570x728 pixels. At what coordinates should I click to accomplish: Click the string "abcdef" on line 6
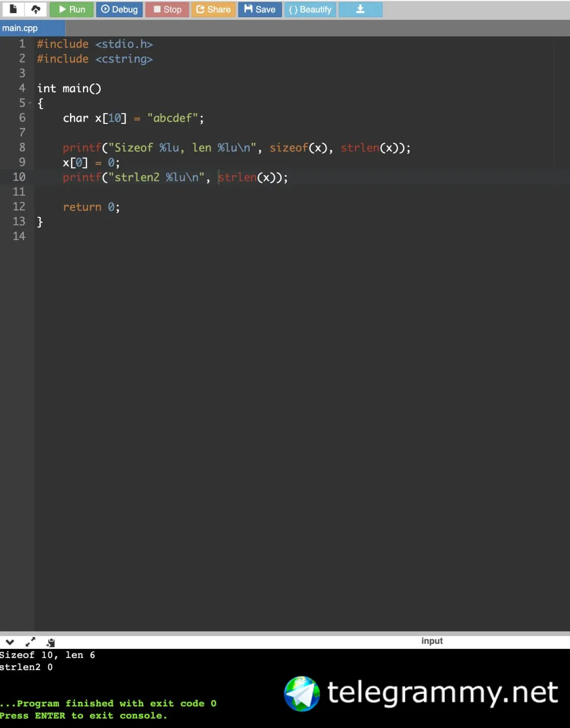pos(172,118)
